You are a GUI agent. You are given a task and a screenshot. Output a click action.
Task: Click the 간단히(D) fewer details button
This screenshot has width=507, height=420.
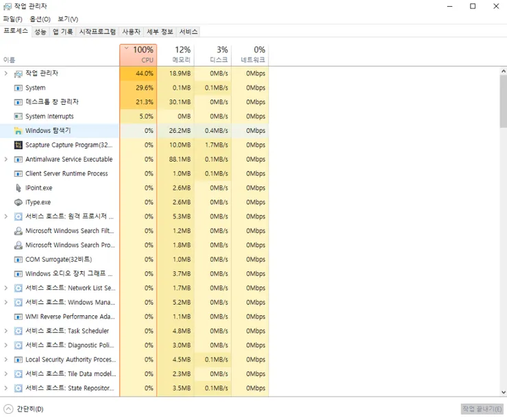(x=23, y=409)
